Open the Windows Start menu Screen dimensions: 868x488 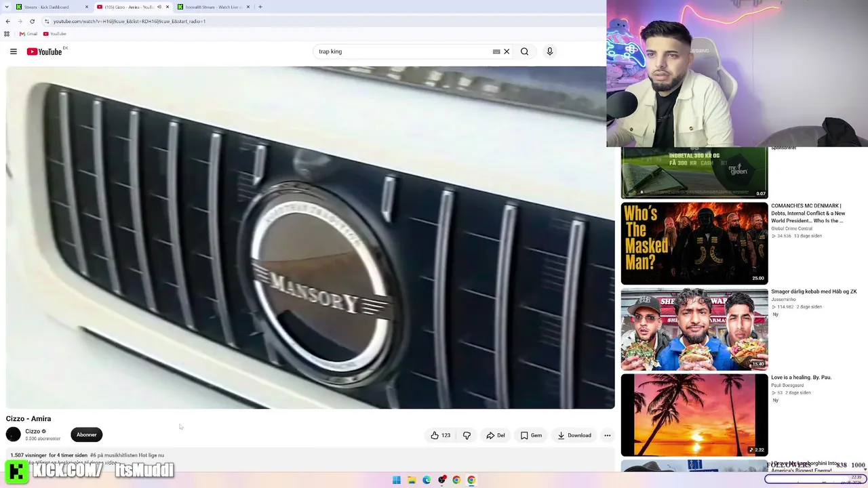(x=397, y=480)
